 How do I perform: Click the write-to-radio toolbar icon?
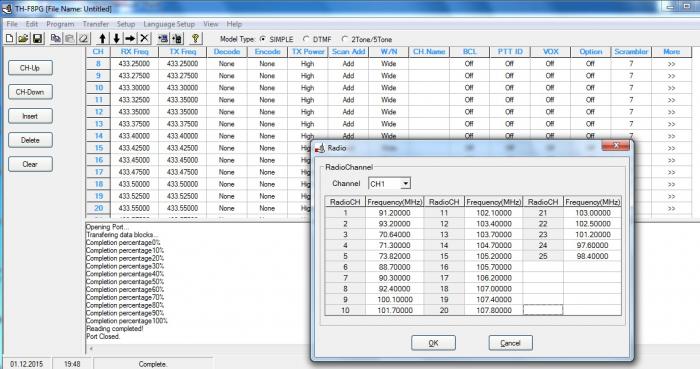[x=177, y=39]
